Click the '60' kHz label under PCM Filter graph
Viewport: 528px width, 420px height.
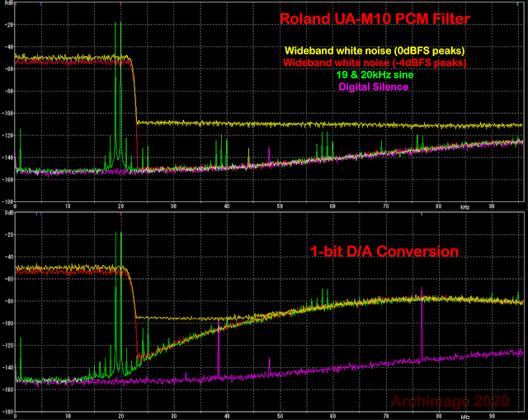point(332,206)
